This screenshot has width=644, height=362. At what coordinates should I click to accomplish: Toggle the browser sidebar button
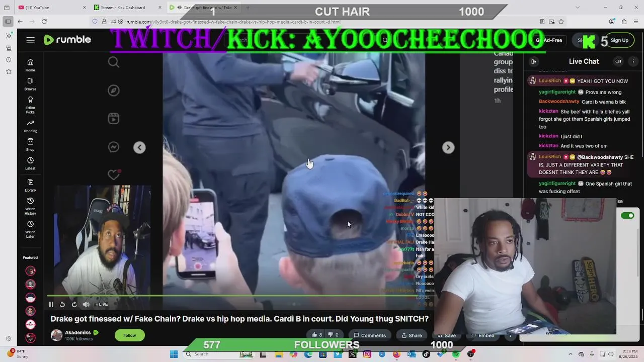(x=8, y=22)
